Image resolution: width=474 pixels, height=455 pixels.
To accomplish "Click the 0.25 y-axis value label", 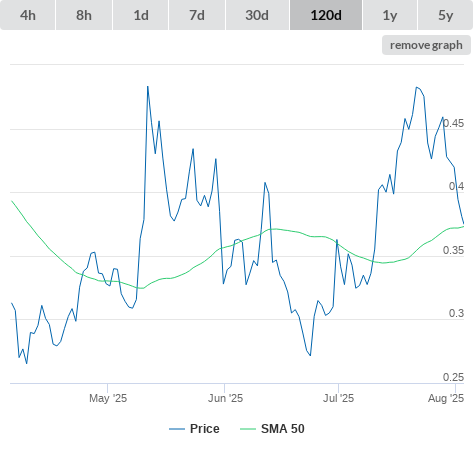I will 453,377.
